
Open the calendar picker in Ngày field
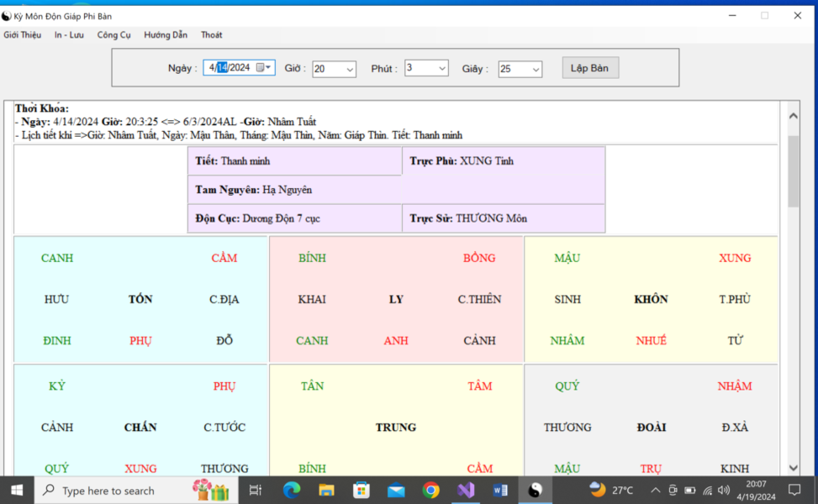click(263, 68)
